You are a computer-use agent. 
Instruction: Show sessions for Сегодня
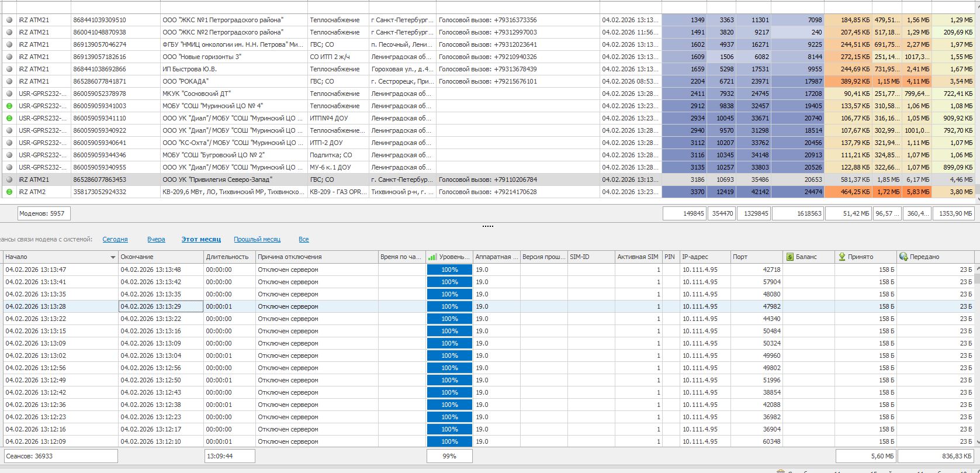(x=115, y=239)
